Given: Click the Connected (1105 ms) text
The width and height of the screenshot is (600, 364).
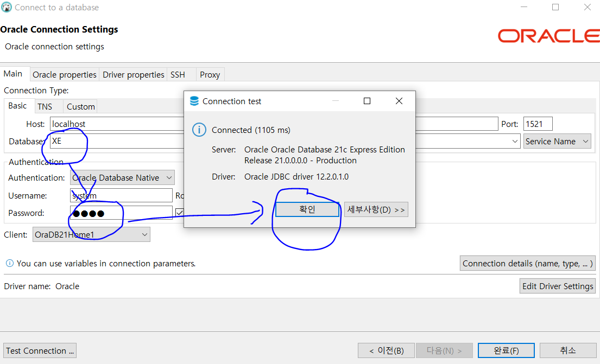Looking at the screenshot, I should coord(251,130).
